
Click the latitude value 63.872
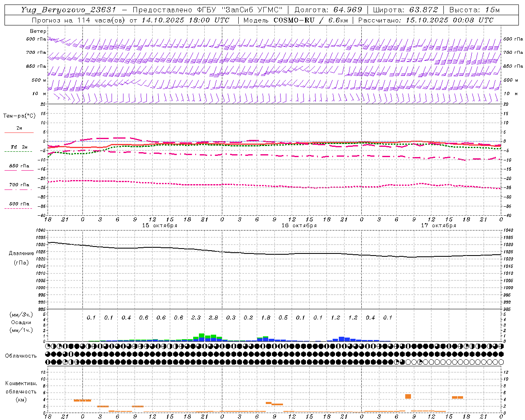424,10
